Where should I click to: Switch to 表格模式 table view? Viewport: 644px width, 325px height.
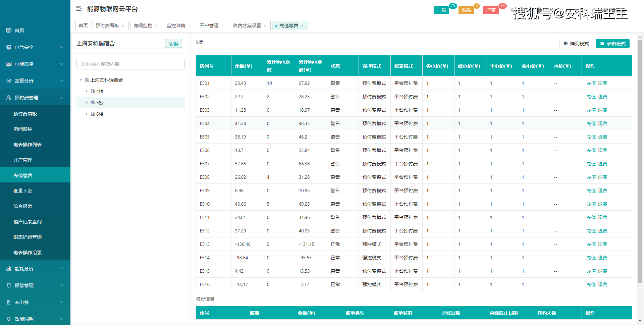tap(612, 44)
